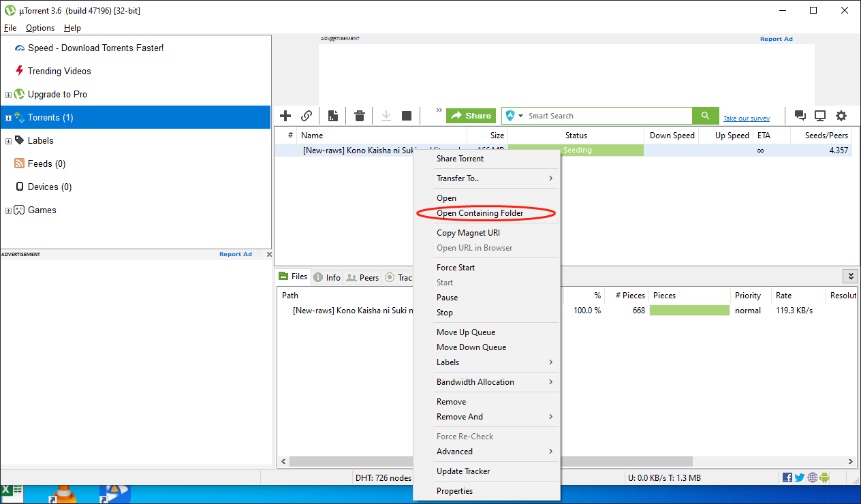Click the Facebook icon in status bar
Image resolution: width=861 pixels, height=504 pixels.
pyautogui.click(x=787, y=478)
